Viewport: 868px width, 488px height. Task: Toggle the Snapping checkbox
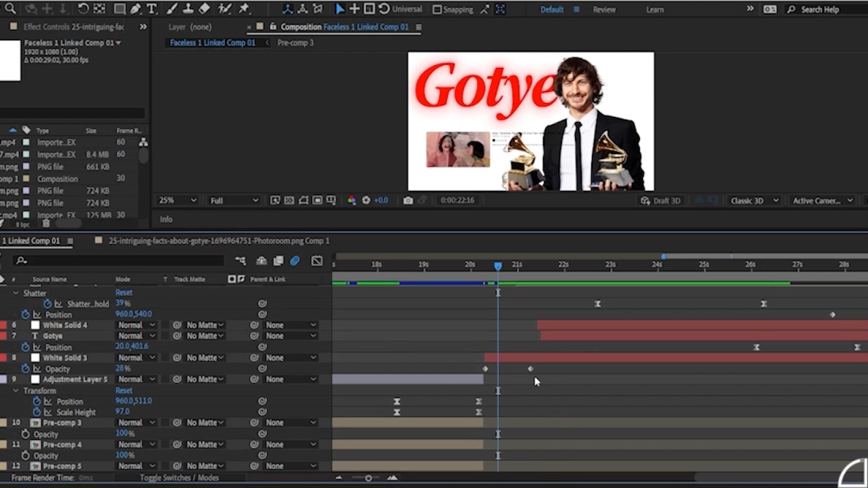[437, 9]
